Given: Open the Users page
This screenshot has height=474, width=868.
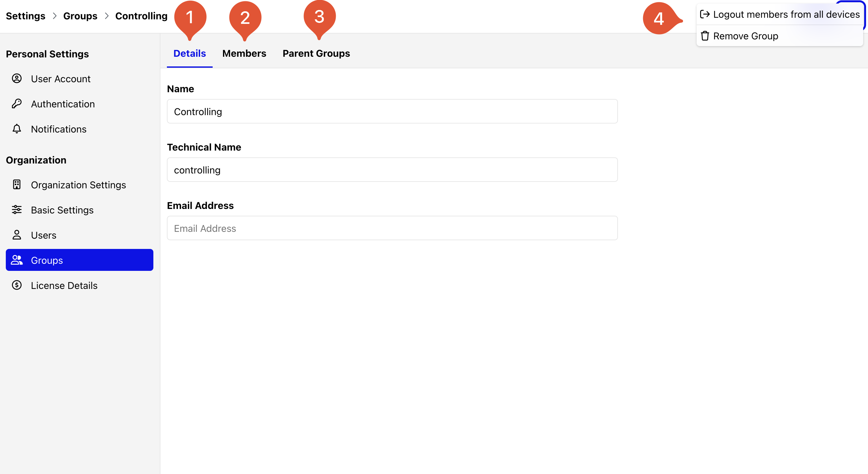Looking at the screenshot, I should coord(80,235).
